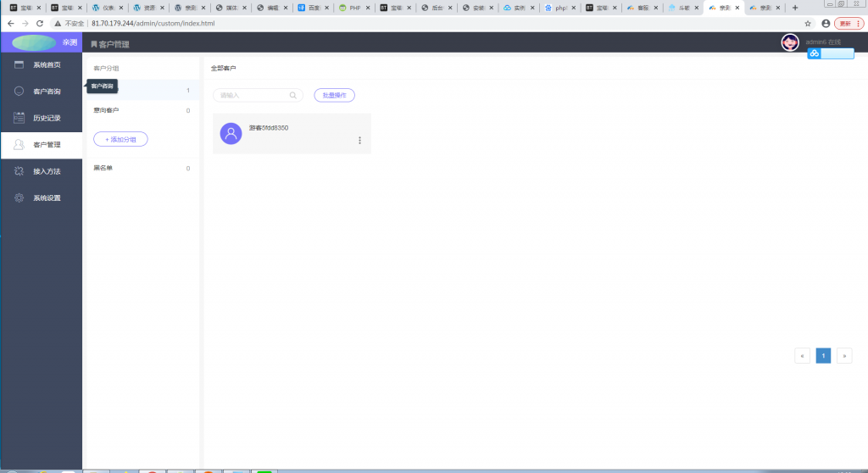The image size is (868, 473).
Task: Click the 批量操作 button
Action: coord(334,96)
